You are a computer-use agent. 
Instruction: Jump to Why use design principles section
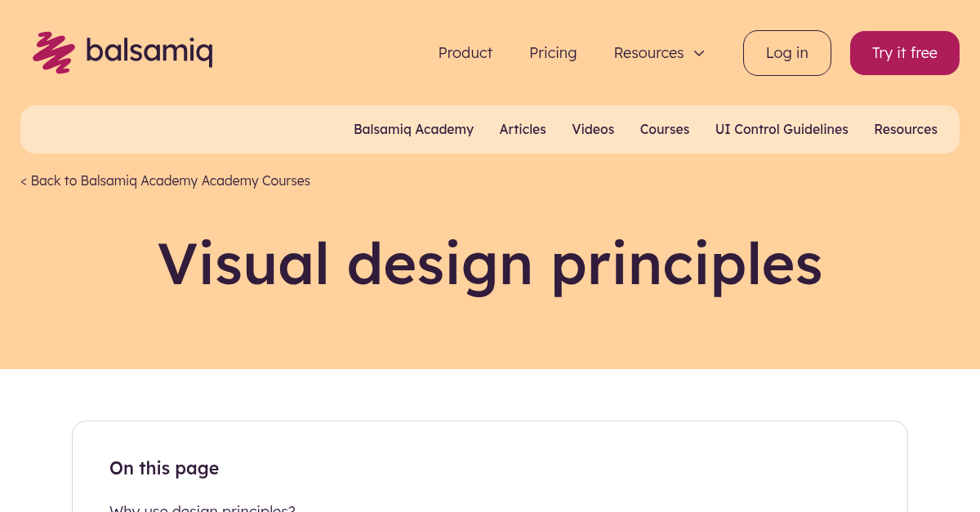[x=202, y=507]
